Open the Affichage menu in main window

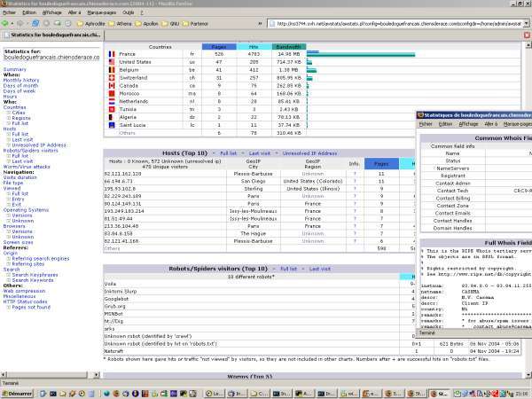point(52,12)
